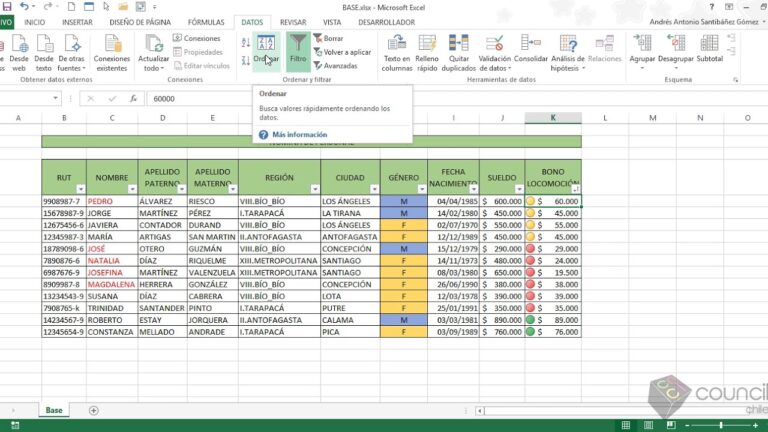Switch to Page Layout view
Viewport: 768px width, 432px height.
[648, 425]
